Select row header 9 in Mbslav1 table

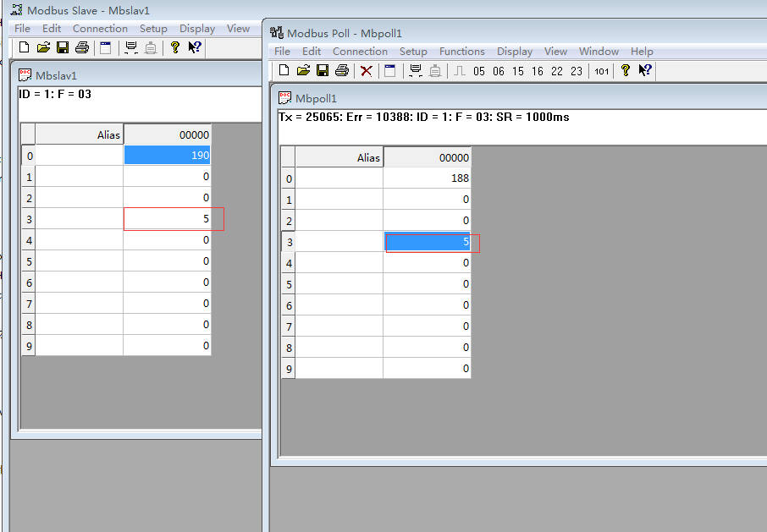coord(29,346)
